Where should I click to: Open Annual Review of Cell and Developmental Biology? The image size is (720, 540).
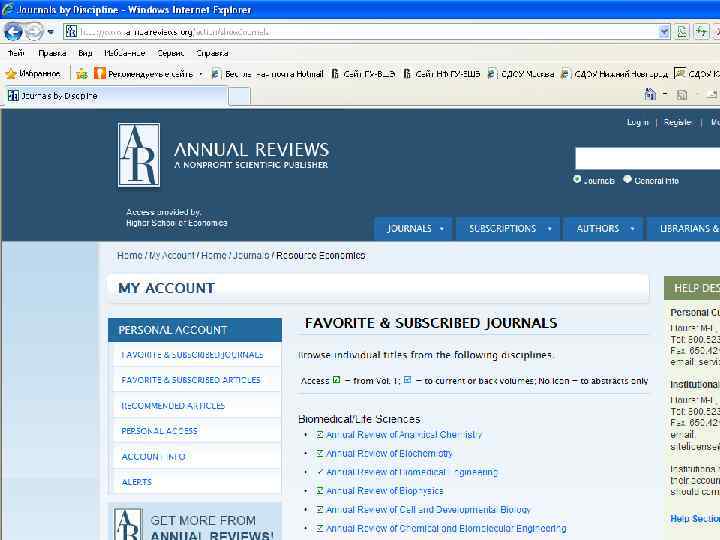point(428,510)
